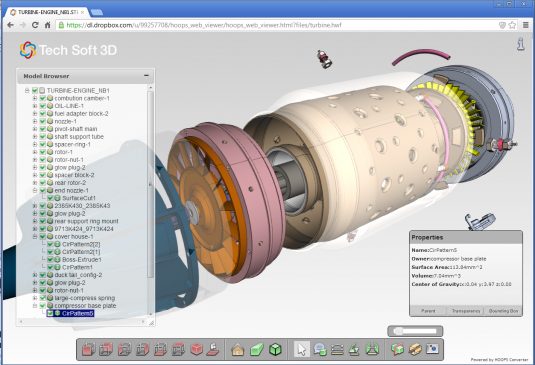Click the green wireframe cube icon
This screenshot has width=535, height=365.
tap(275, 349)
